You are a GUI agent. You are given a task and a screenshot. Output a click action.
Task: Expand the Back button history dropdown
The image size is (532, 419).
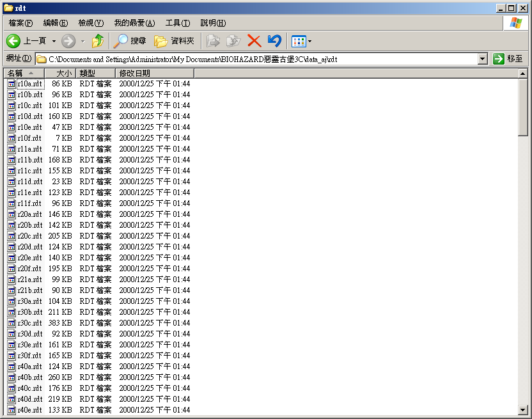click(54, 41)
